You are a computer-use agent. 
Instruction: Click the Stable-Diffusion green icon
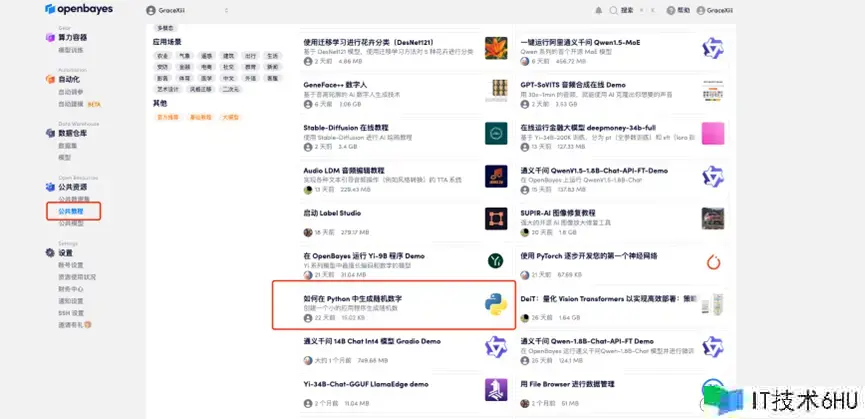496,133
